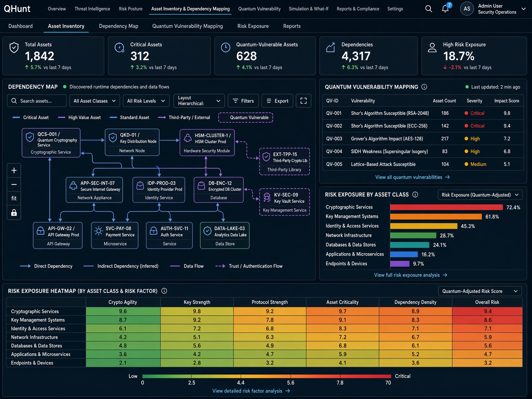Select the QV-001 RSA-2048 vulnerability row
This screenshot has width=532, height=399.
[x=423, y=113]
